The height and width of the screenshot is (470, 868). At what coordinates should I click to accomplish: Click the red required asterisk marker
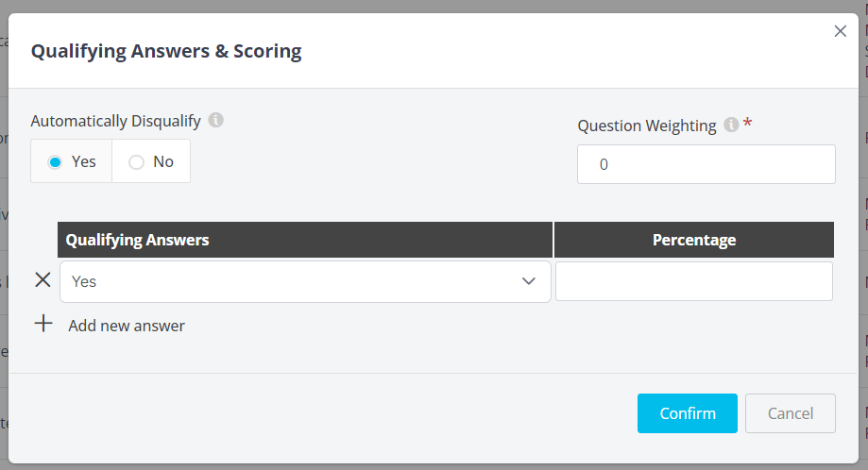(747, 124)
